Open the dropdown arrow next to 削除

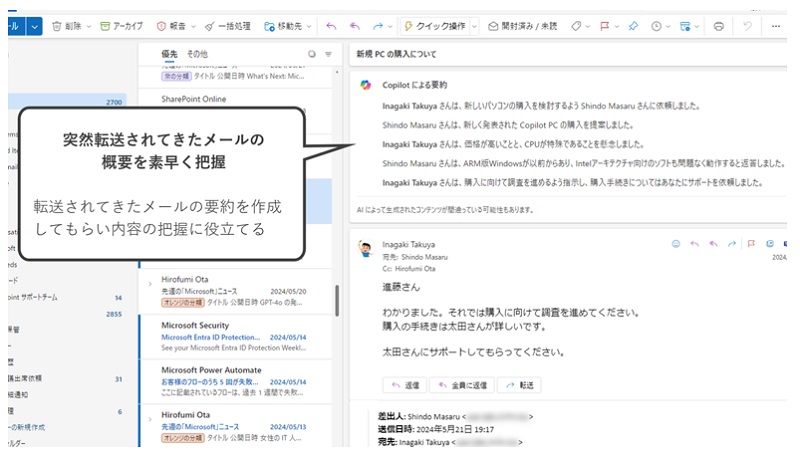[x=89, y=27]
